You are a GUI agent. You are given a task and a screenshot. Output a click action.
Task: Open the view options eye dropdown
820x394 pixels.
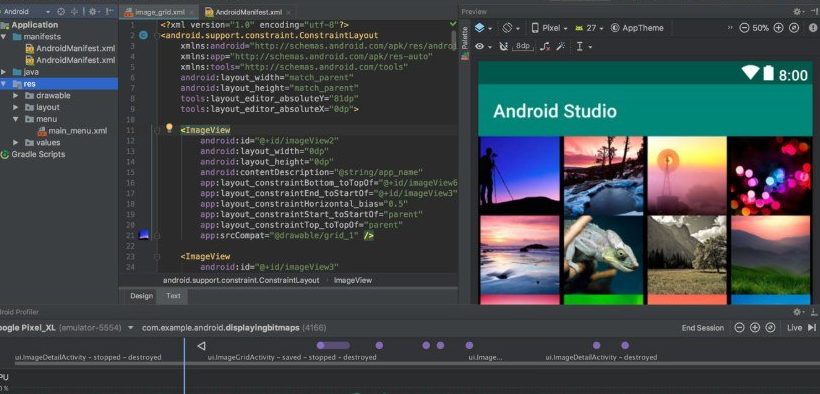click(483, 47)
